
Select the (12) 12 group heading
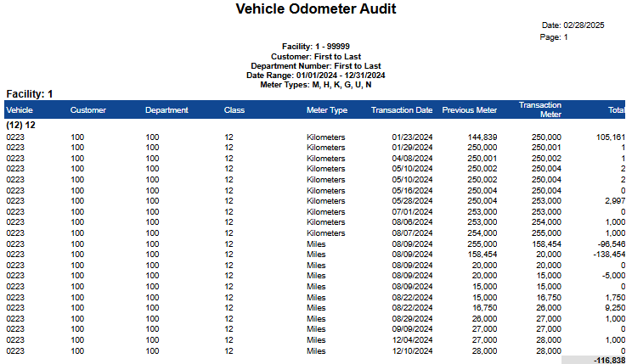[x=20, y=125]
